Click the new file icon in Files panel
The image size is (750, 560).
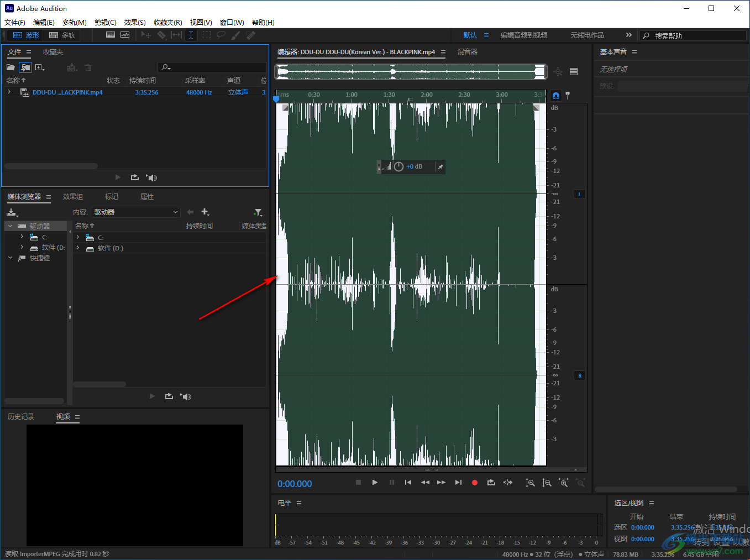pos(40,67)
